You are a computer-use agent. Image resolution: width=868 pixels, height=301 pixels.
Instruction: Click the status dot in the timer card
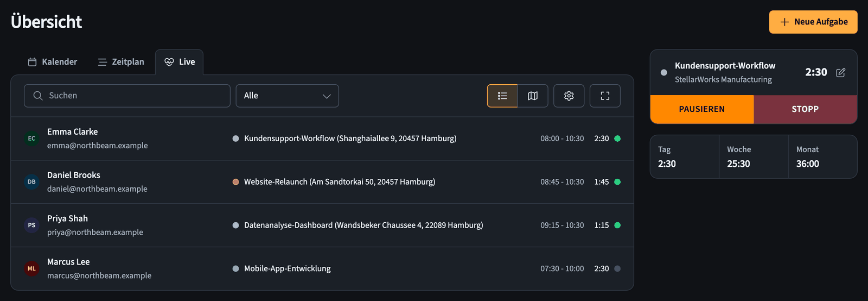[664, 72]
